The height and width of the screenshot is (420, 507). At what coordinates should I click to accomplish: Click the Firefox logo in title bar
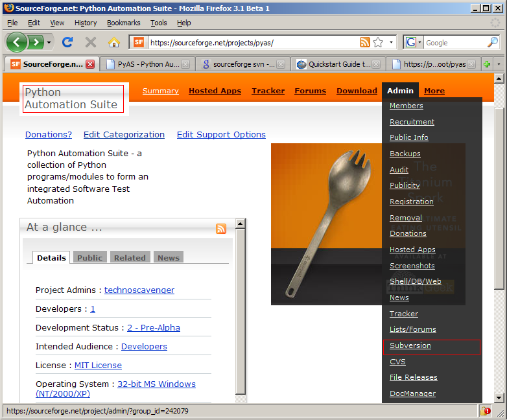[x=9, y=8]
